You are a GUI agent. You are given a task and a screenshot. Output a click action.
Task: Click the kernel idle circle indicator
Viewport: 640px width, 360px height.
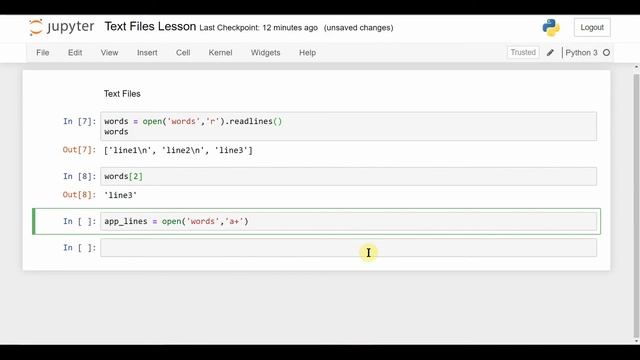(x=607, y=53)
